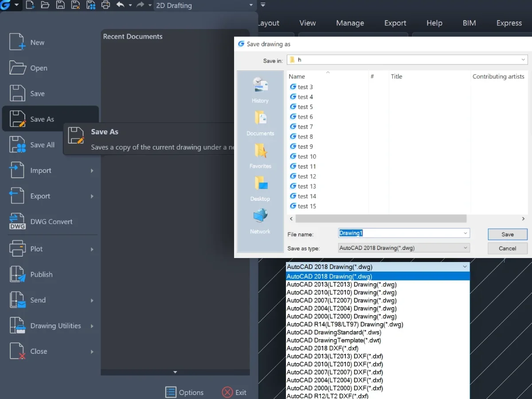The width and height of the screenshot is (532, 399).
Task: Open the Export ribbon tab
Action: (x=395, y=23)
